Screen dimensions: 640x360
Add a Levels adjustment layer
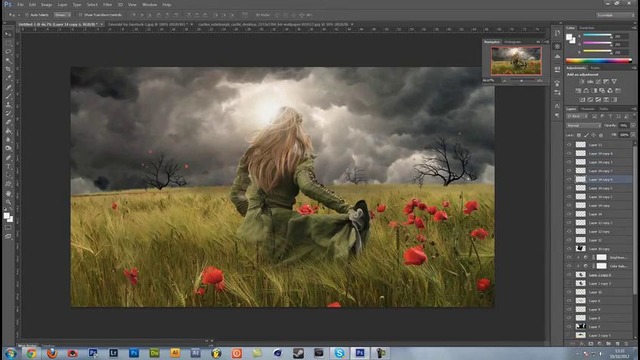tap(590, 82)
